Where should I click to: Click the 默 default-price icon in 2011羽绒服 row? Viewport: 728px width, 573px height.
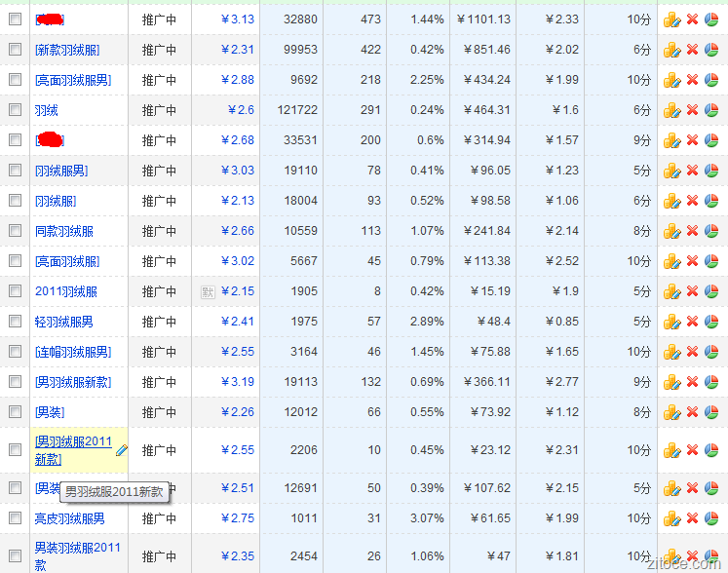(207, 291)
